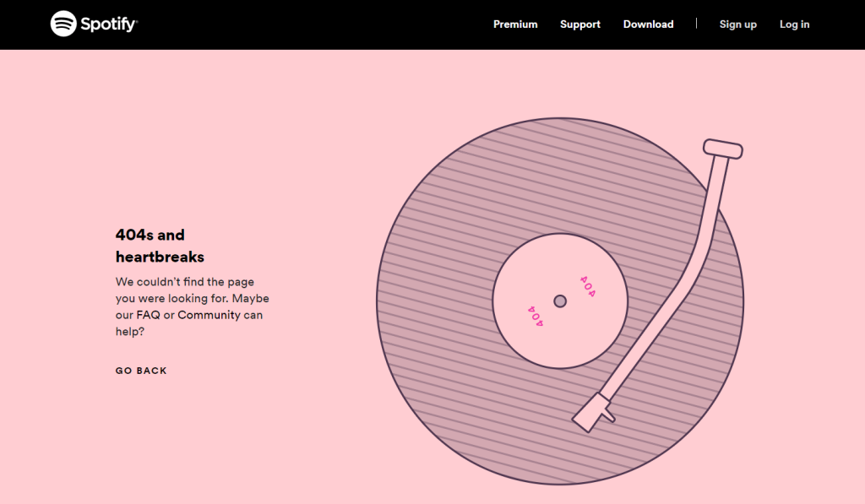Click the lower-left 404 text on record label
This screenshot has height=504, width=865.
536,316
